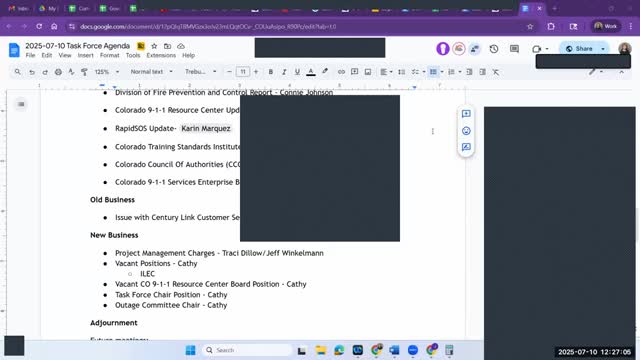The image size is (640, 360).
Task: Click the Suggest edits side button
Action: [x=466, y=147]
